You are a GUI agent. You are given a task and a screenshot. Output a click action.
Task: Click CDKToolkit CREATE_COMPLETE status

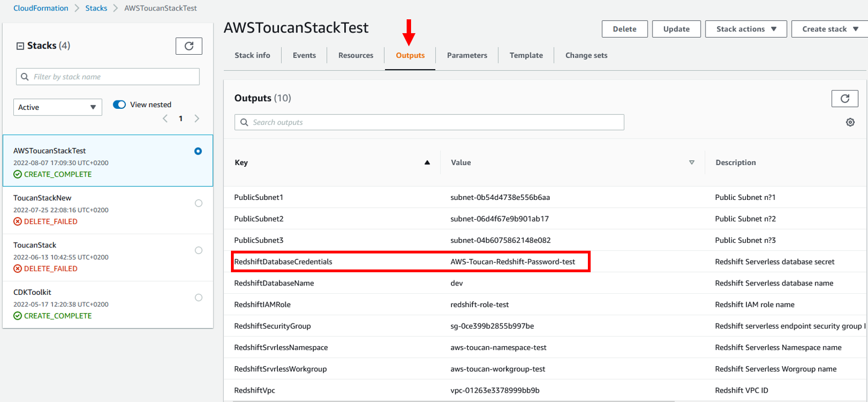point(52,316)
